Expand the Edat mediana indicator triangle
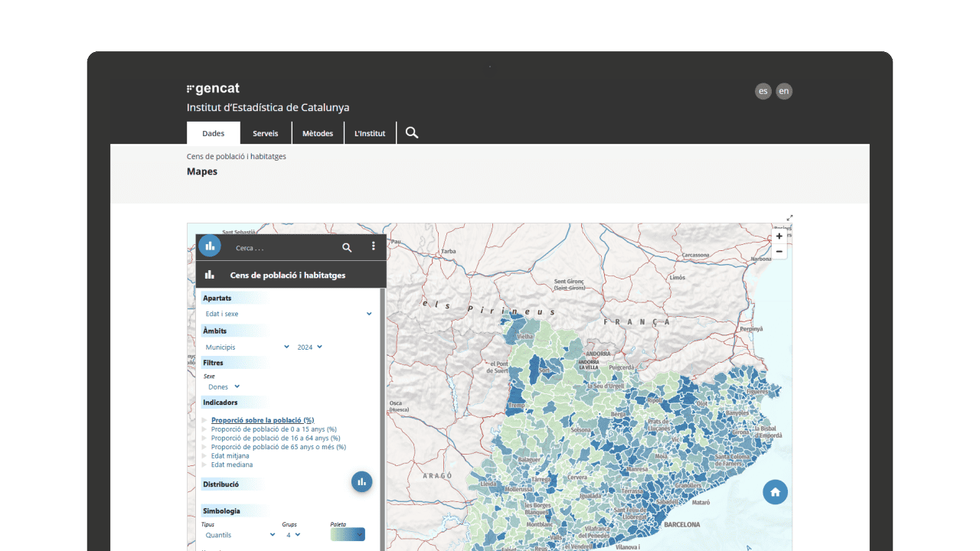The image size is (980, 551). (205, 465)
